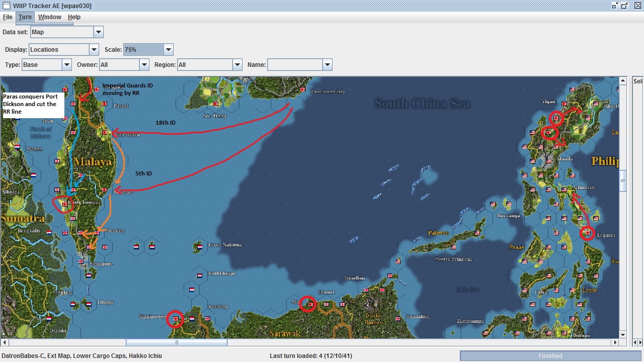Click the Finished progress bar

point(550,356)
